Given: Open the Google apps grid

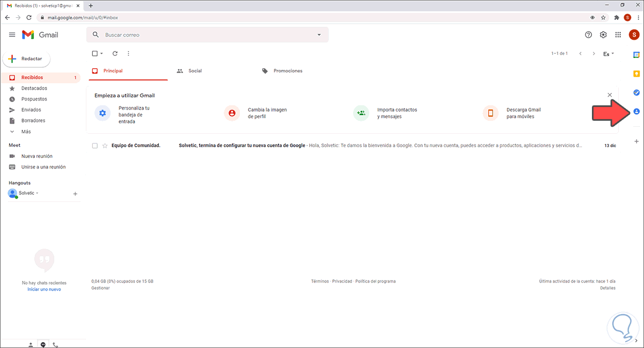Looking at the screenshot, I should pyautogui.click(x=618, y=35).
